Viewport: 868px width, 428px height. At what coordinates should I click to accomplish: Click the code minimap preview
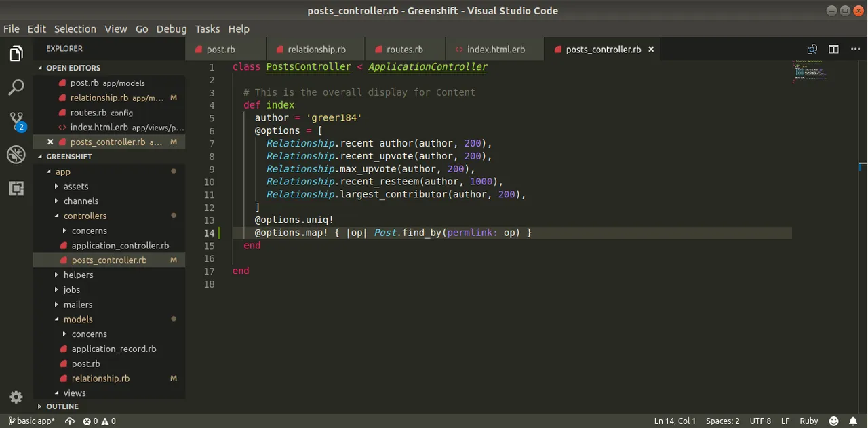point(810,71)
